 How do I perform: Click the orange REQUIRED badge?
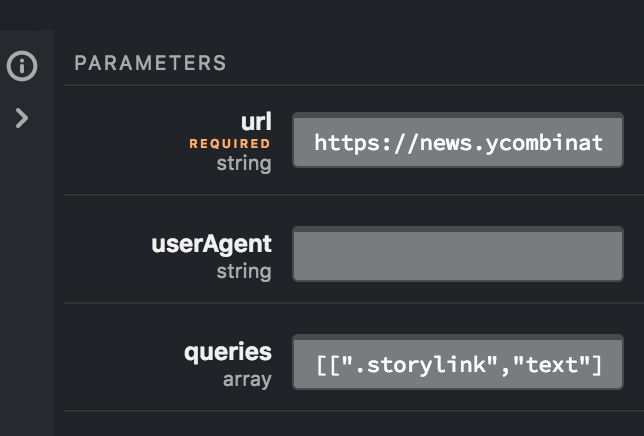pyautogui.click(x=230, y=144)
